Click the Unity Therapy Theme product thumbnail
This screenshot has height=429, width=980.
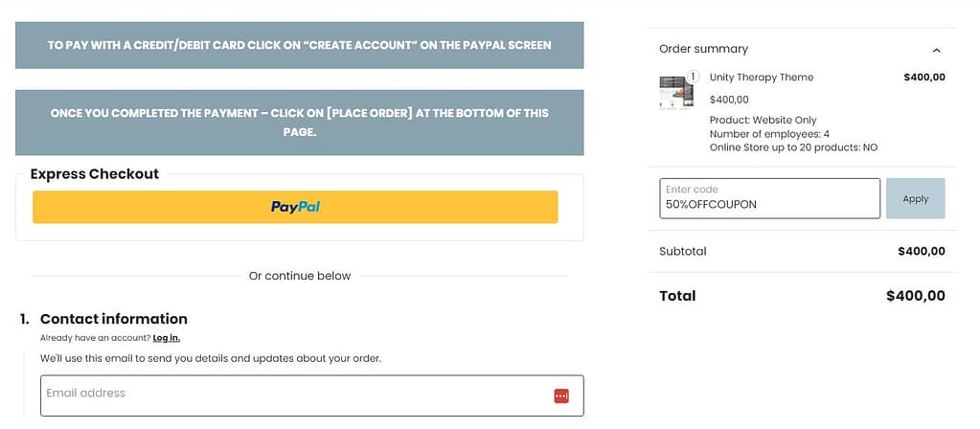[x=676, y=93]
